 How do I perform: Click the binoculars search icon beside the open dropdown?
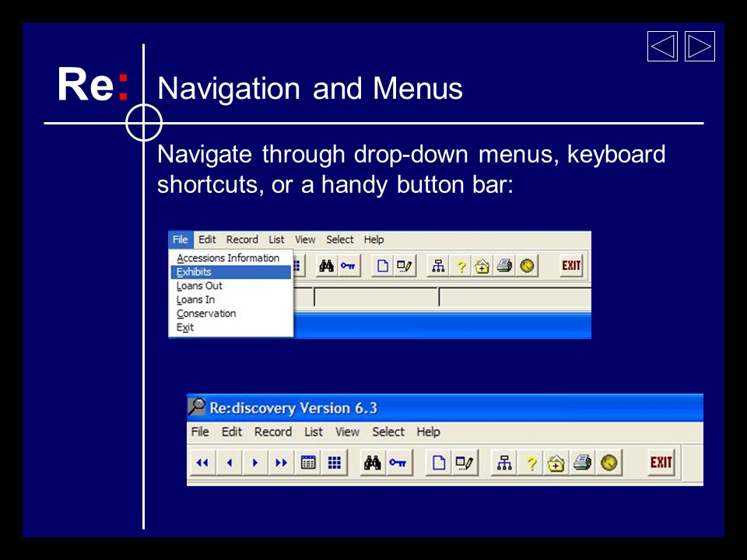326,266
